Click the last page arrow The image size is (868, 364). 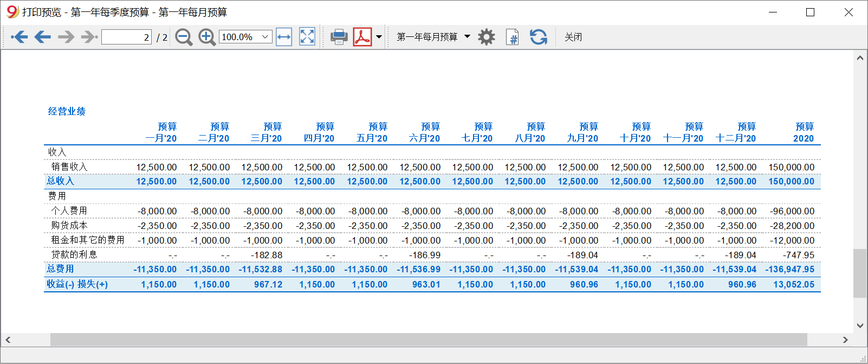(89, 37)
